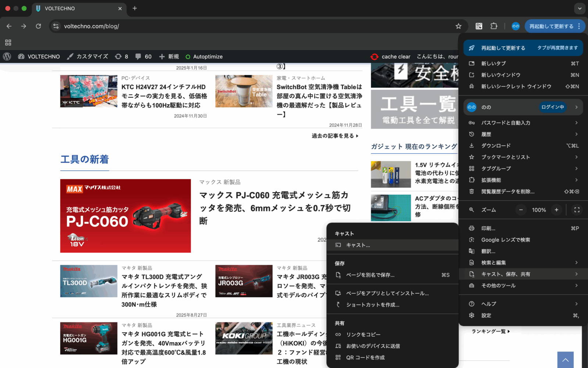Open the 8 pending updates item
Screen dimensions: 588x368
[122, 56]
